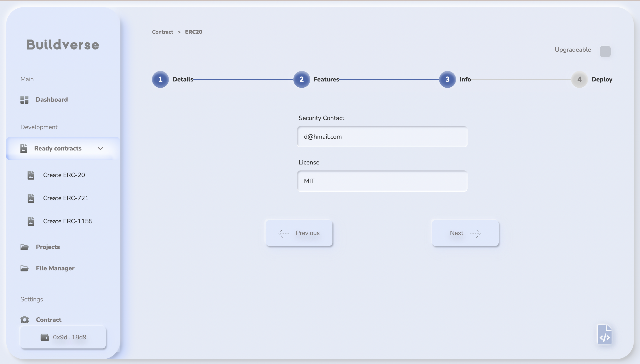
Task: Click the Security Contact email field
Action: 382,137
